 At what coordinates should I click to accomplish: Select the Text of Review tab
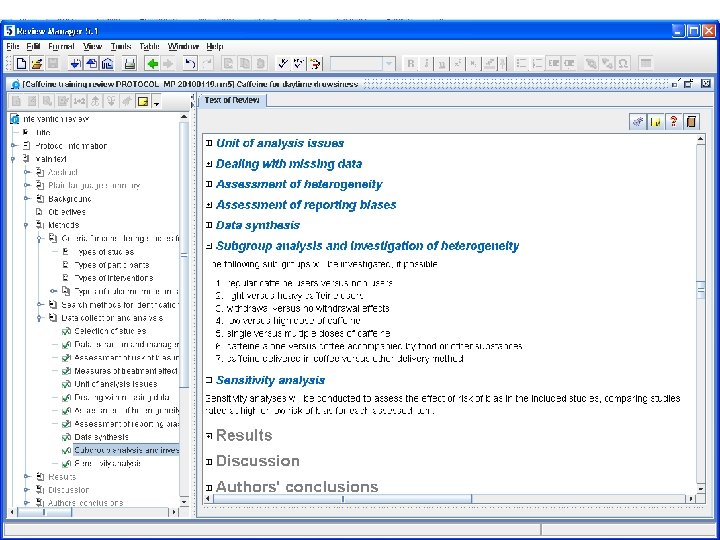point(232,100)
